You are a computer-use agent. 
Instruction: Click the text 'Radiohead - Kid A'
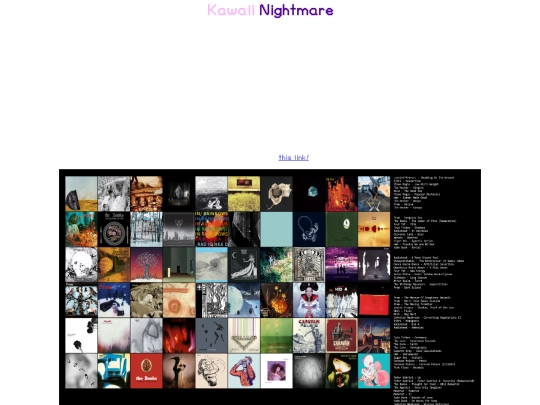[x=406, y=324]
